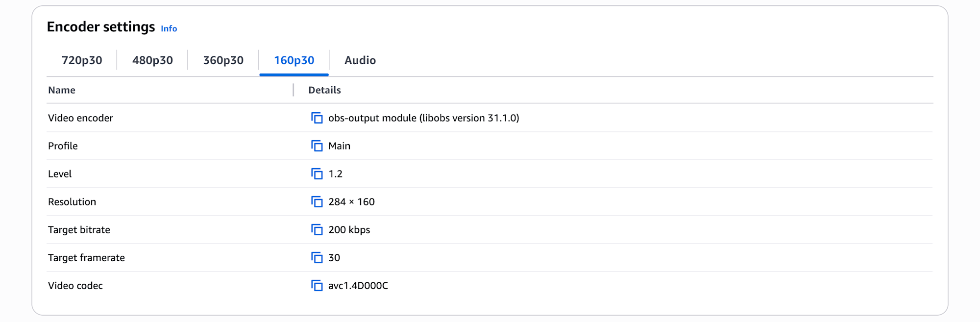Click the Name column header
This screenshot has width=980, height=322.
click(x=62, y=90)
